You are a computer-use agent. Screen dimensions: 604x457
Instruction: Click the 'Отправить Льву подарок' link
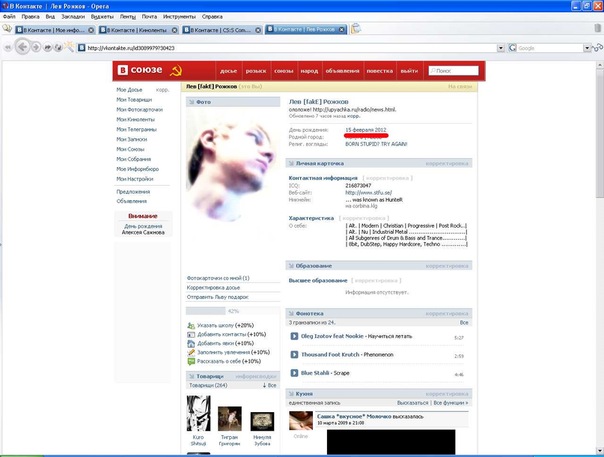(218, 297)
